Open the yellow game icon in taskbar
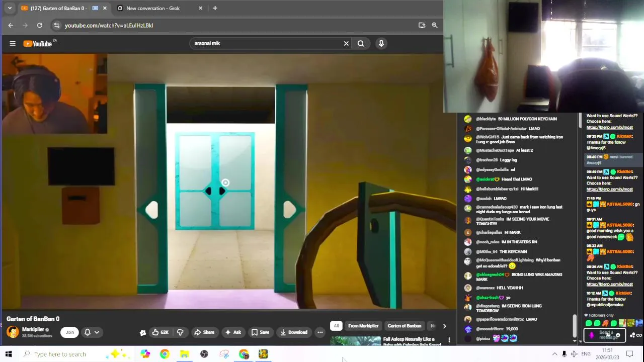644x362 pixels. pos(263,354)
